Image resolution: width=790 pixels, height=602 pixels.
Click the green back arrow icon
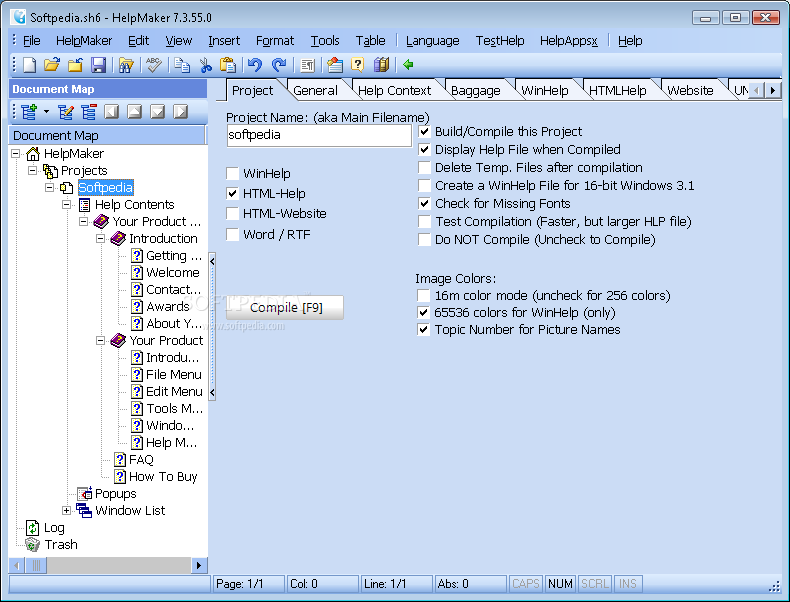(x=408, y=64)
